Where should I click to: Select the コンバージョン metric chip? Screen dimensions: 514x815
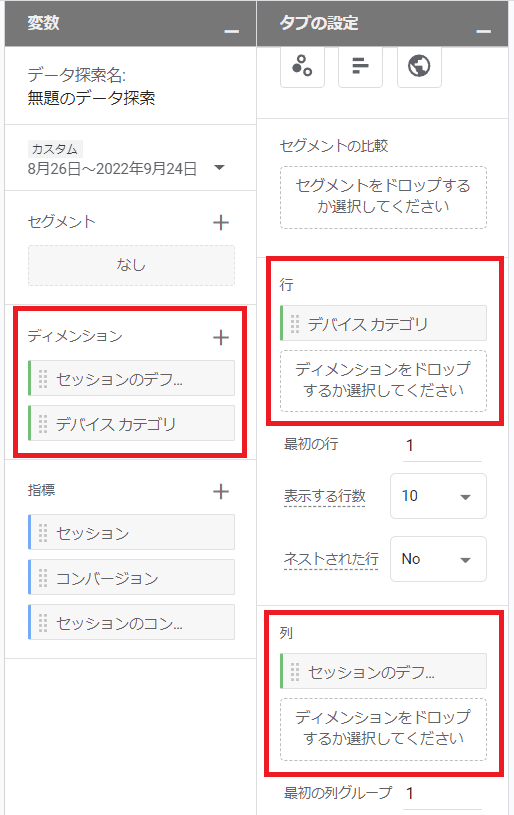pos(131,577)
